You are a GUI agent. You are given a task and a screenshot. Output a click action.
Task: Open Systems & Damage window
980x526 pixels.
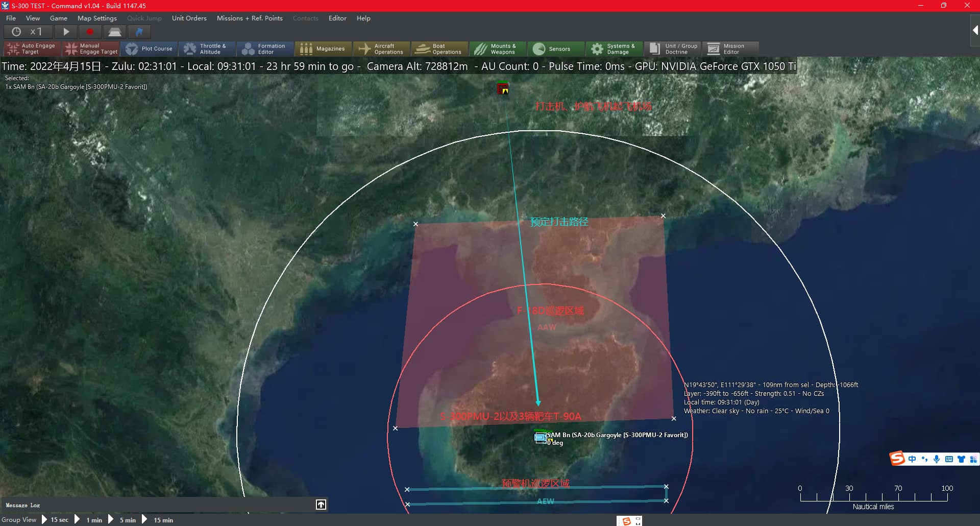[x=615, y=49]
